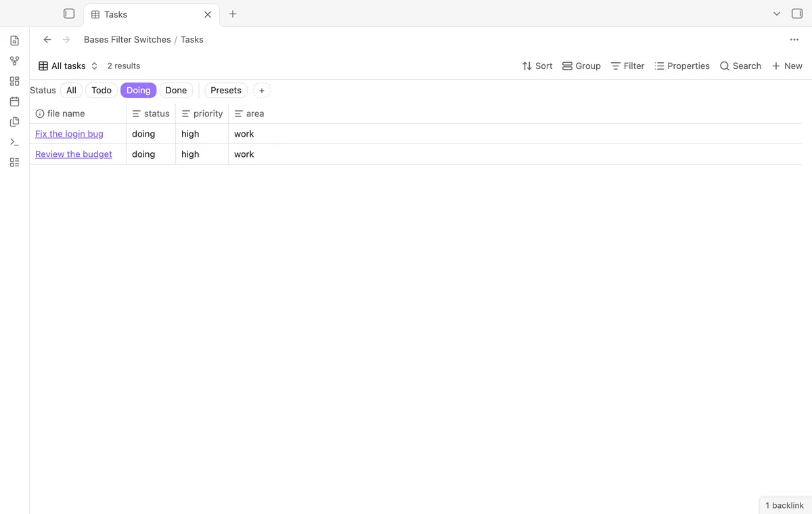The image size is (812, 514).
Task: Click the 1 backlink status indicator
Action: [x=785, y=505]
